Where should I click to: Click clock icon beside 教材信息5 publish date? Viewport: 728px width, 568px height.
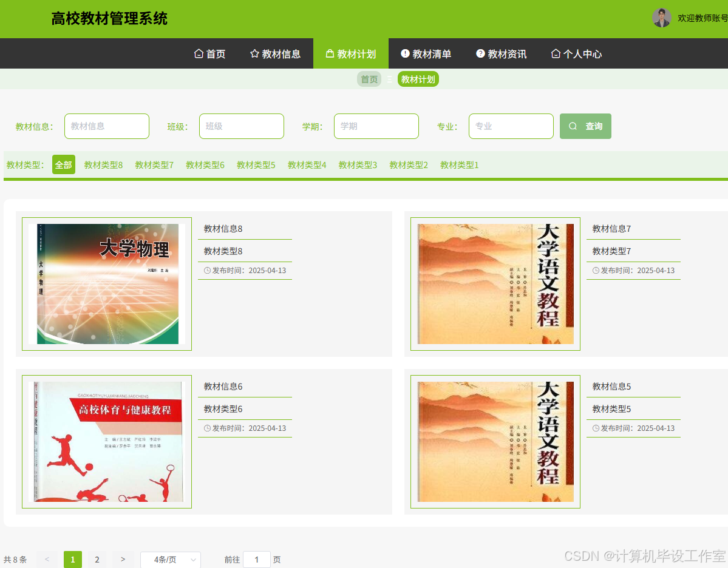point(596,428)
